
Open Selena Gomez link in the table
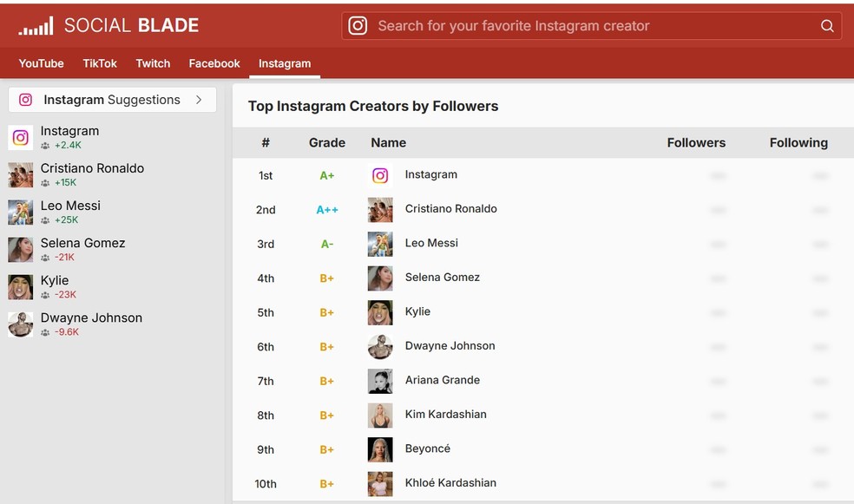tap(442, 278)
